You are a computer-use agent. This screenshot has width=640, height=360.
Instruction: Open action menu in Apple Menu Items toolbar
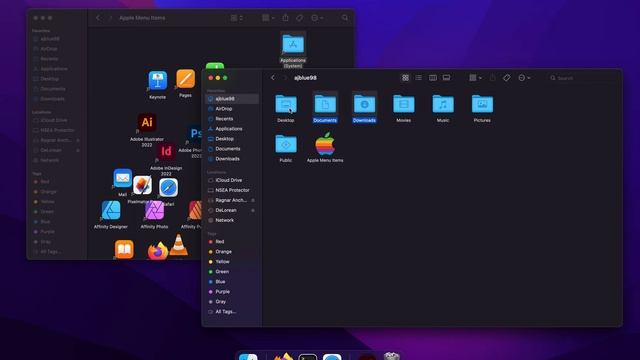pos(317,18)
